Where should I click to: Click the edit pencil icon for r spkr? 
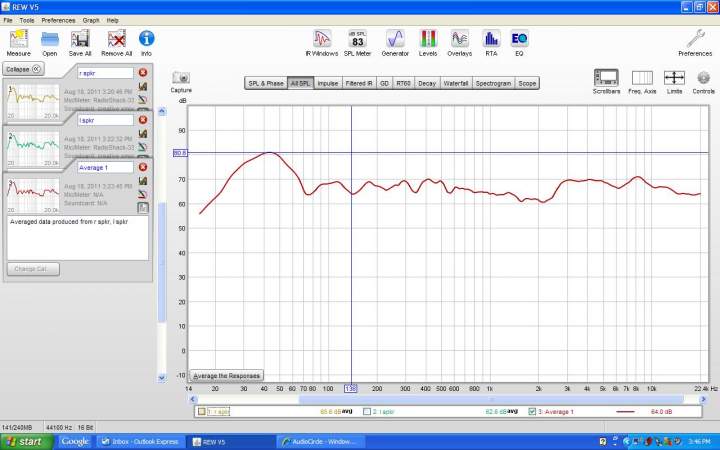143,100
